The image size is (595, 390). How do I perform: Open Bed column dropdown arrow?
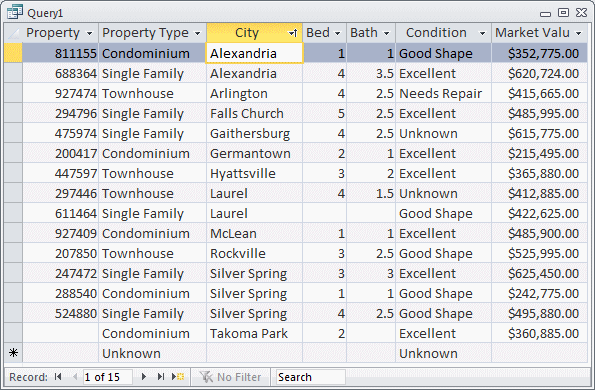coord(338,33)
